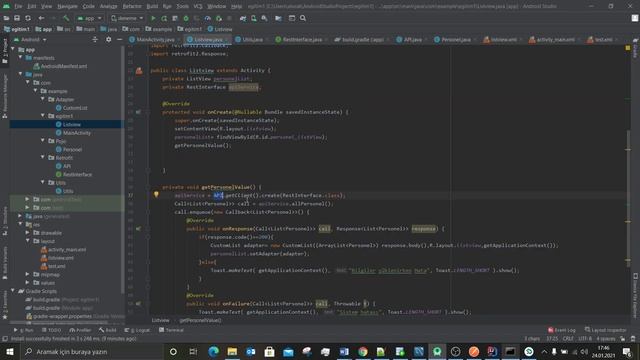640x360 pixels.
Task: Open the Layout Inspector
Action: pos(606,330)
